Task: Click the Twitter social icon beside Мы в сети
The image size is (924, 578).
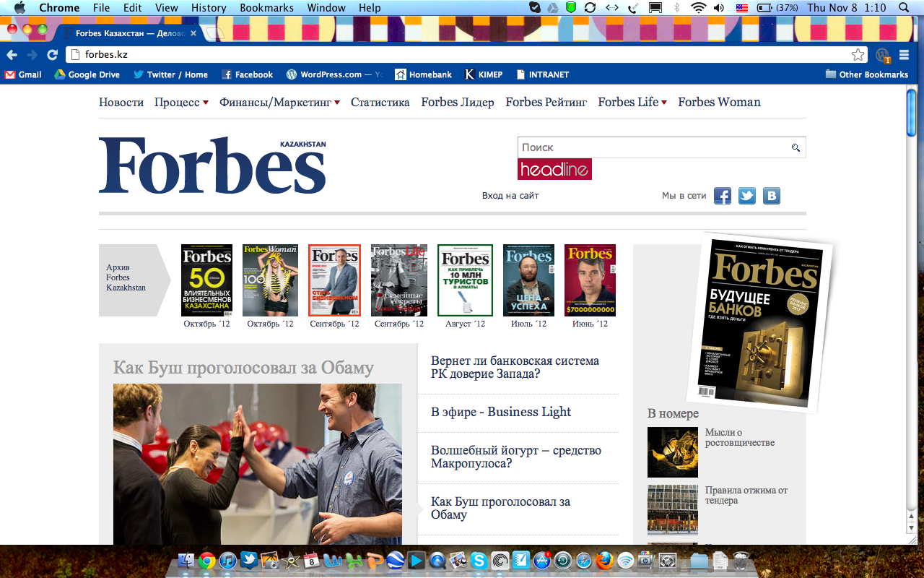Action: coord(747,196)
